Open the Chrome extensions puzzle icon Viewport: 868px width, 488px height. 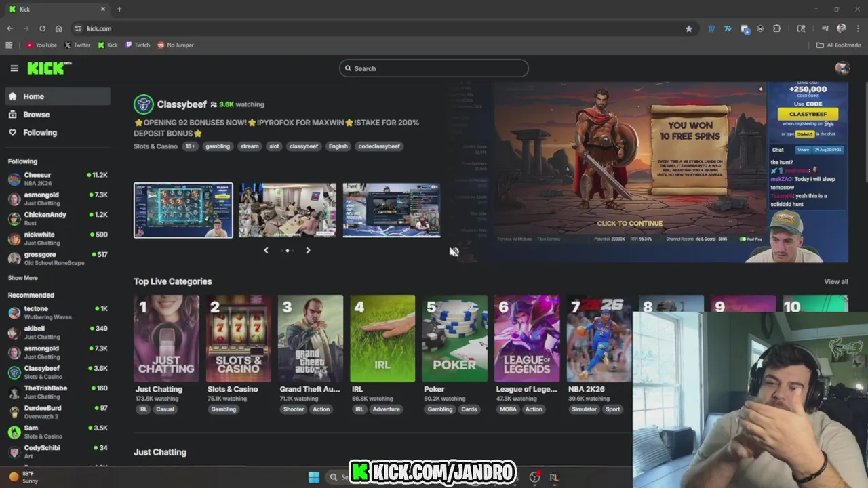click(x=777, y=28)
